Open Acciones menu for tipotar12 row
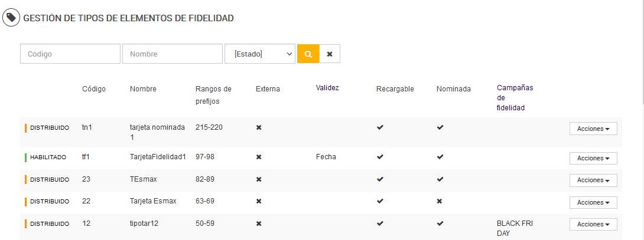Viewport: 644px width, 240px height. pos(593,224)
